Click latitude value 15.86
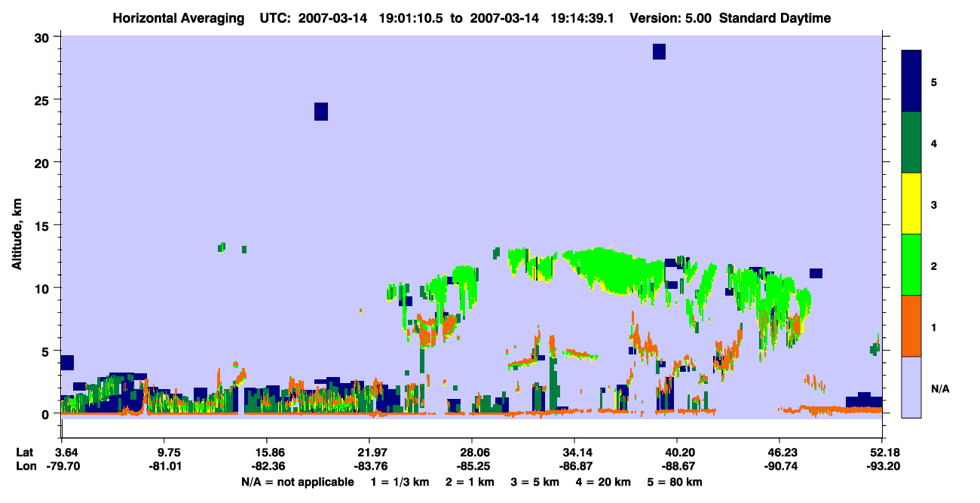Screen dimensions: 980x503 [267, 452]
